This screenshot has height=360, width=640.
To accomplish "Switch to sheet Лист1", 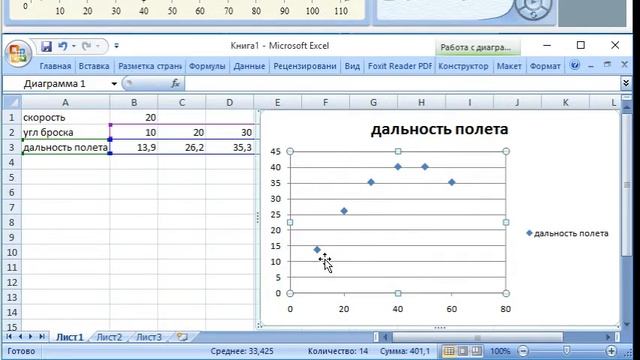I will 69,337.
